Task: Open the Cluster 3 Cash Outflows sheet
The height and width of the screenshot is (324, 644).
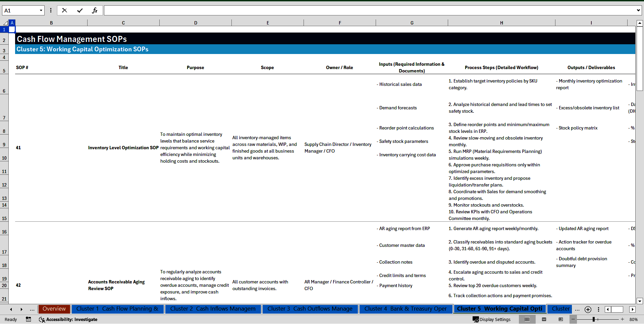Action: coord(309,309)
